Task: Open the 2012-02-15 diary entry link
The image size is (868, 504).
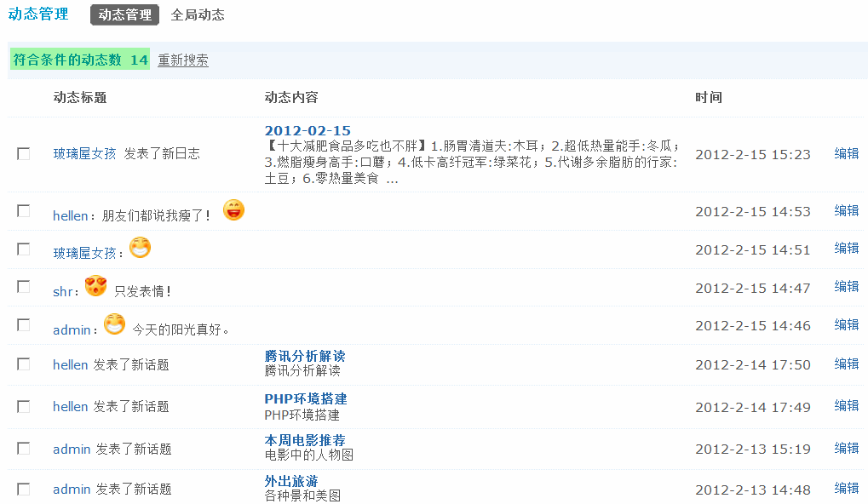Action: tap(308, 130)
